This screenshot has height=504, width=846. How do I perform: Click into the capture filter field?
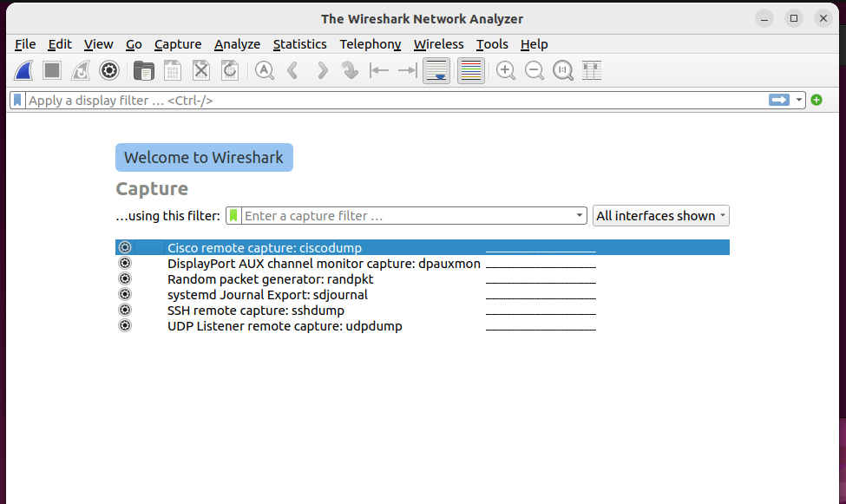click(407, 216)
